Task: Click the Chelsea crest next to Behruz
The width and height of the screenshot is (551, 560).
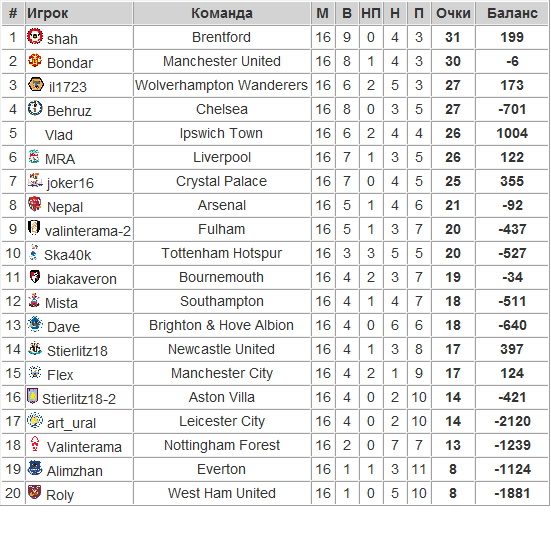Action: click(x=35, y=108)
